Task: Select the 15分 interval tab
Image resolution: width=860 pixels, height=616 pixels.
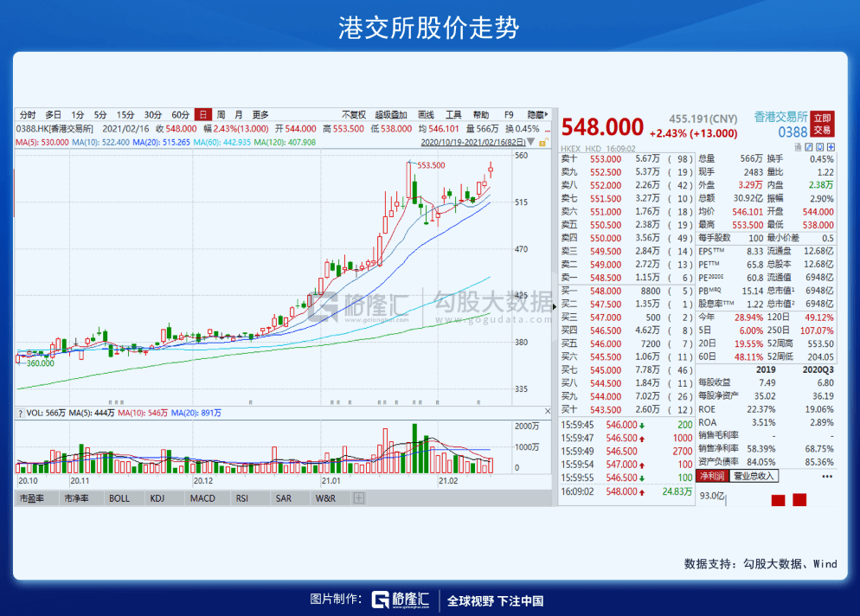Action: point(125,115)
